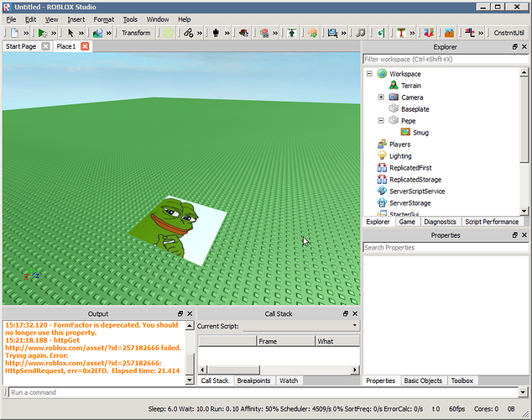Undock the Output panel

pyautogui.click(x=180, y=313)
